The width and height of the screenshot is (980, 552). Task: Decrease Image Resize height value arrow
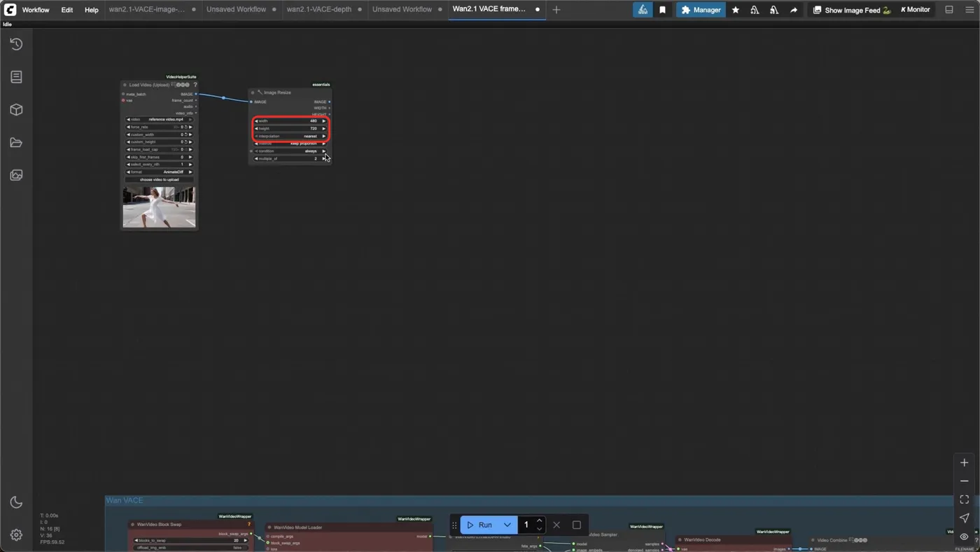[x=256, y=129]
